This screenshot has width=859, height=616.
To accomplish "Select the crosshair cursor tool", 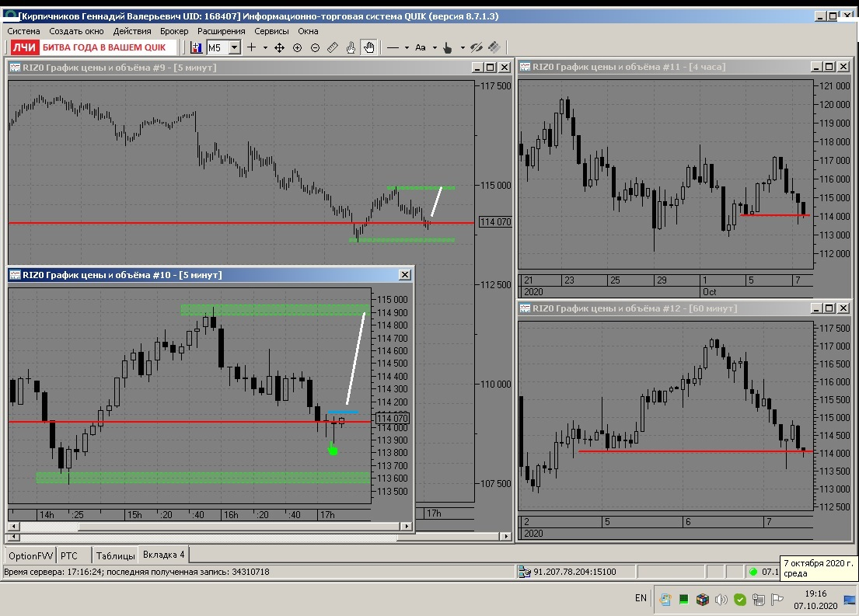I will 251,47.
